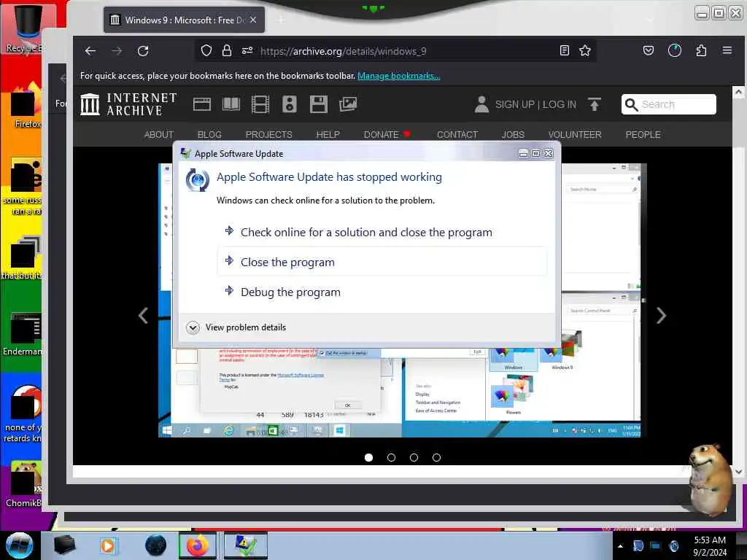Open the Firefox hamburger menu
The image size is (747, 560).
coord(727,50)
